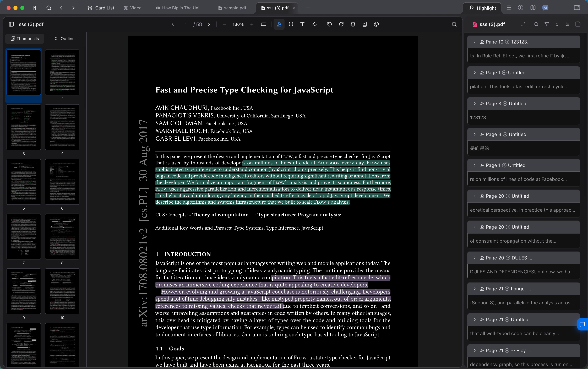Open the How Big is The Uni... tab
Image resolution: width=588 pixels, height=369 pixels.
coord(179,8)
